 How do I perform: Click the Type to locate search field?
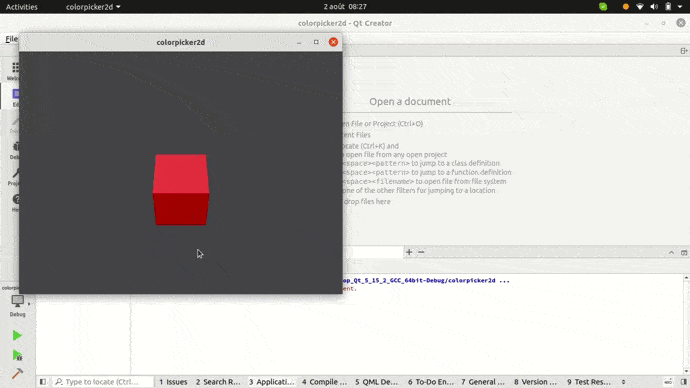coord(103,382)
